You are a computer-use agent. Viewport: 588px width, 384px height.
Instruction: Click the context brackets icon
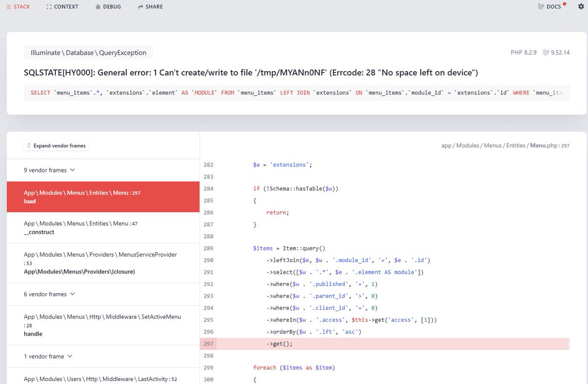[x=49, y=7]
